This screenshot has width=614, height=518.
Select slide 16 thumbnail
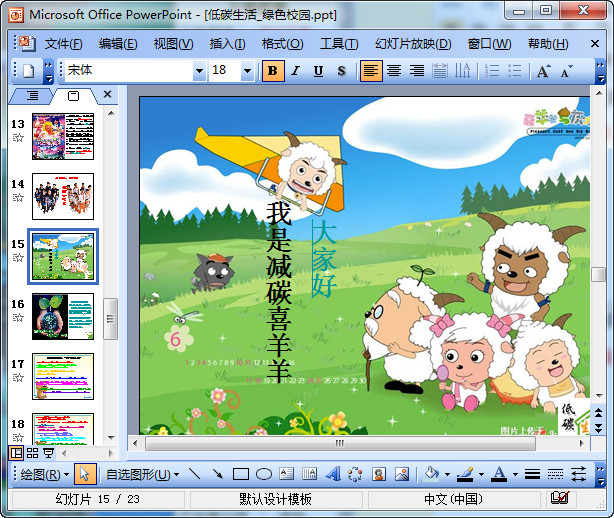(x=63, y=316)
